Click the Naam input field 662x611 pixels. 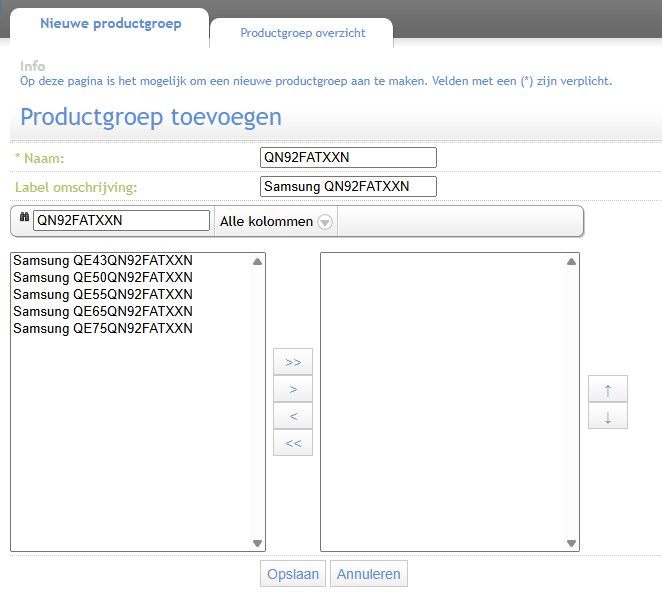(x=348, y=157)
